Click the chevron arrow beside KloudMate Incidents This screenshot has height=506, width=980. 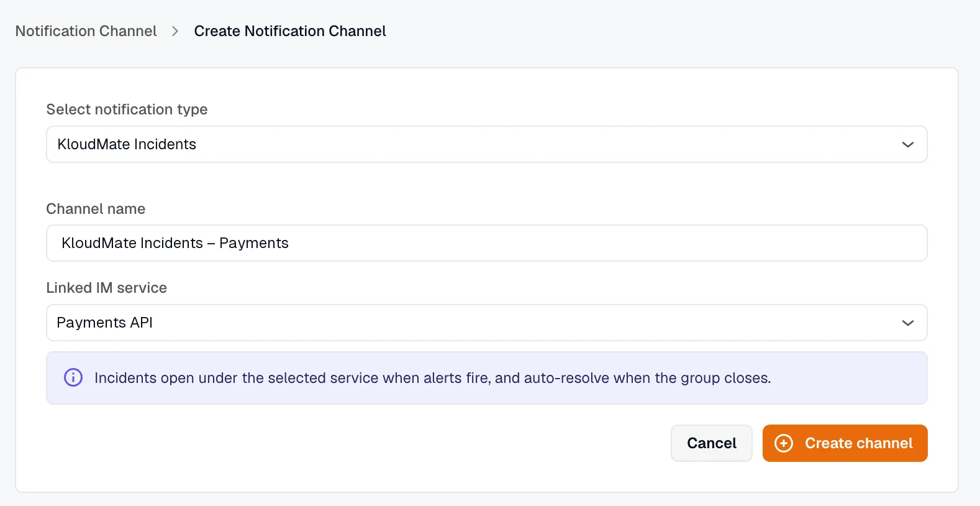click(x=907, y=145)
